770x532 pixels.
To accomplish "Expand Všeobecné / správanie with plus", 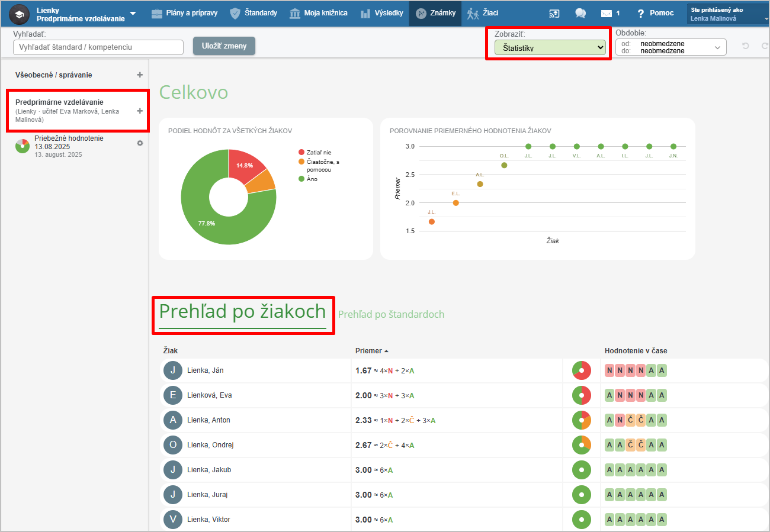I will (x=140, y=75).
